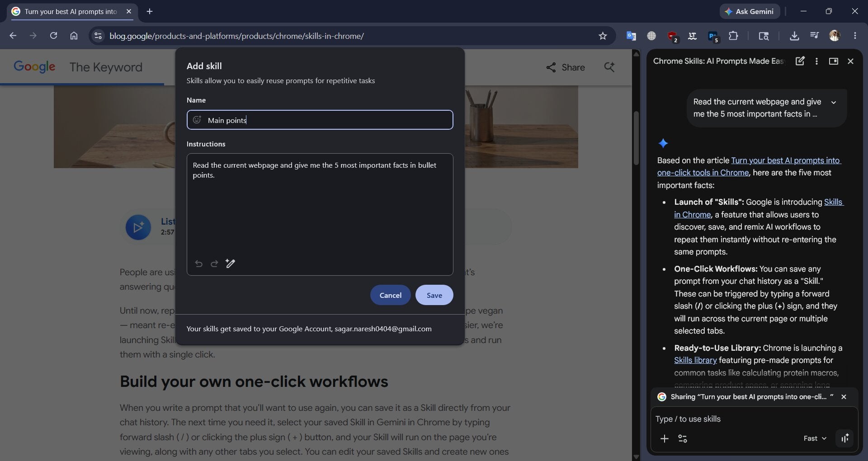Click the skill Name input field

[x=320, y=120]
